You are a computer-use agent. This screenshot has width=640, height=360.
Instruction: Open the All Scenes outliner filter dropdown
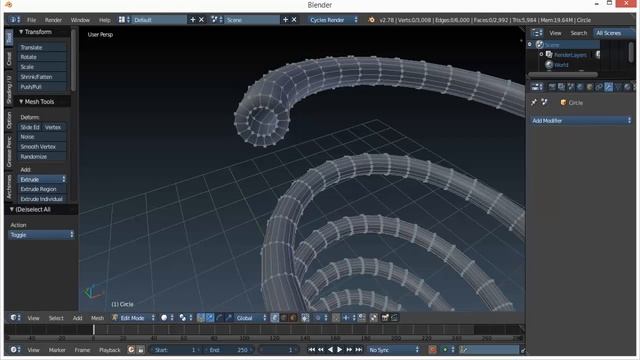click(x=614, y=33)
